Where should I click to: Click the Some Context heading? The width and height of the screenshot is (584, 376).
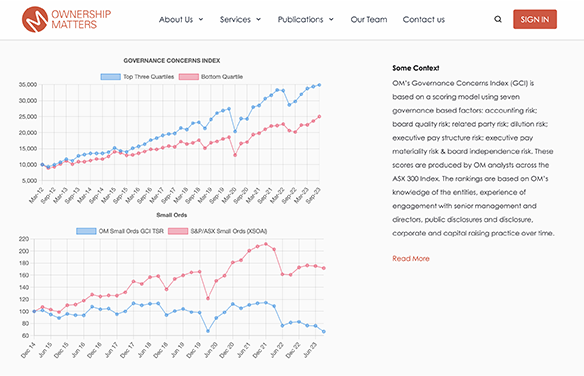(416, 68)
